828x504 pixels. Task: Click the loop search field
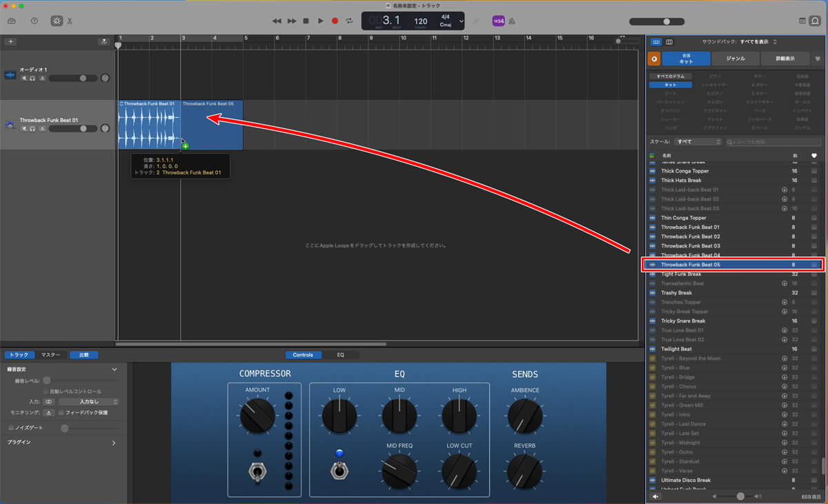point(773,141)
